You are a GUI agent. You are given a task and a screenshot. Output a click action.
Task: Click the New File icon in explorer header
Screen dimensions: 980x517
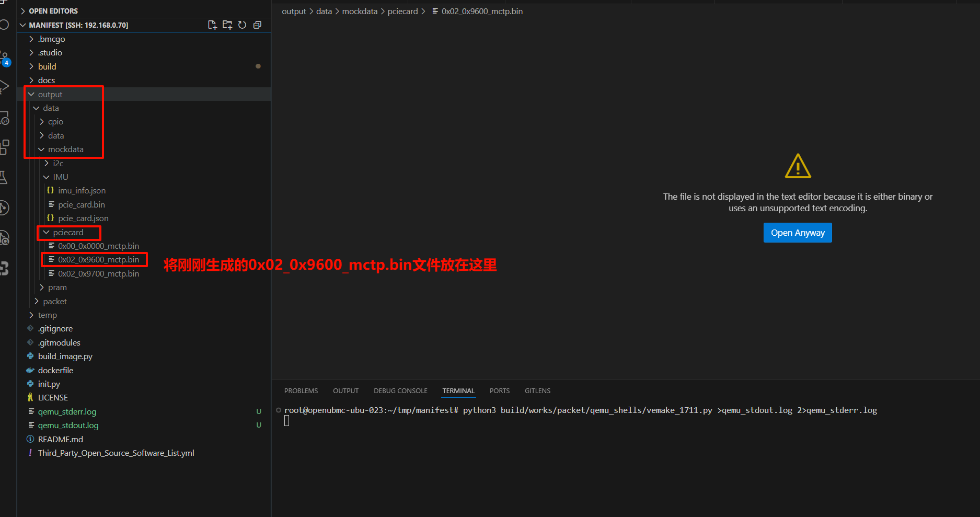tap(212, 25)
